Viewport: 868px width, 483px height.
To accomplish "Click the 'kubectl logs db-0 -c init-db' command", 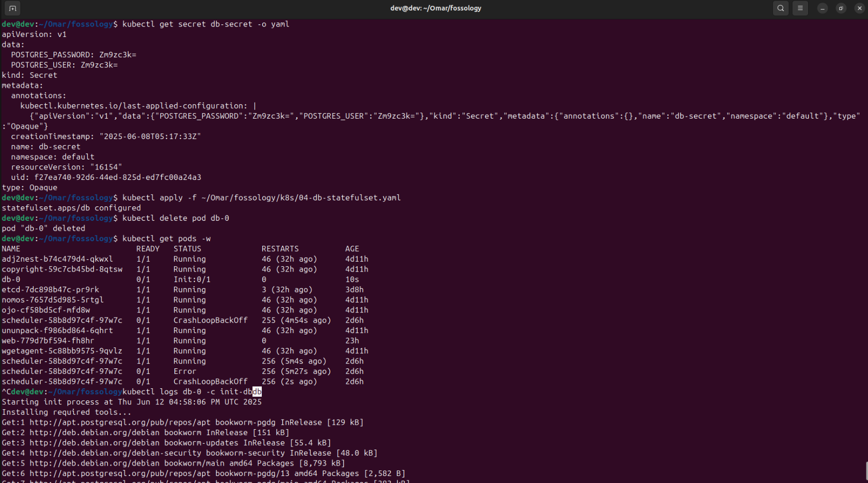I will (x=192, y=392).
